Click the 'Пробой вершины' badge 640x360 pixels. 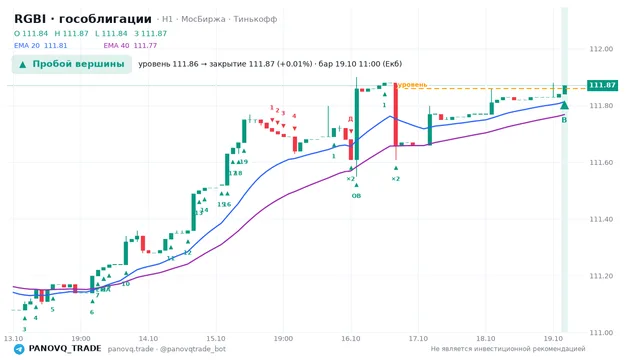pos(72,64)
